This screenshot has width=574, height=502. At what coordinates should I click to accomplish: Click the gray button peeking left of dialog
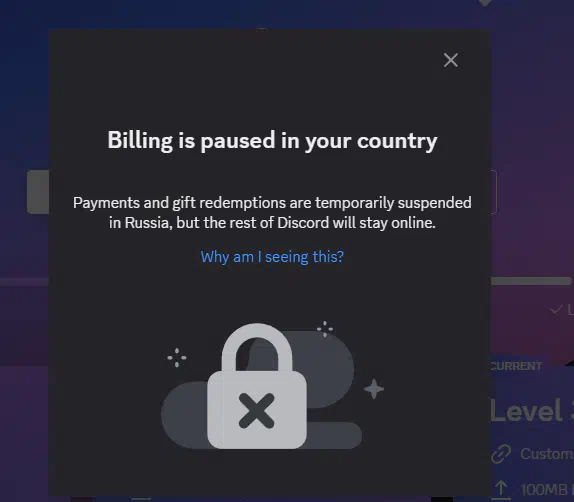[38, 192]
